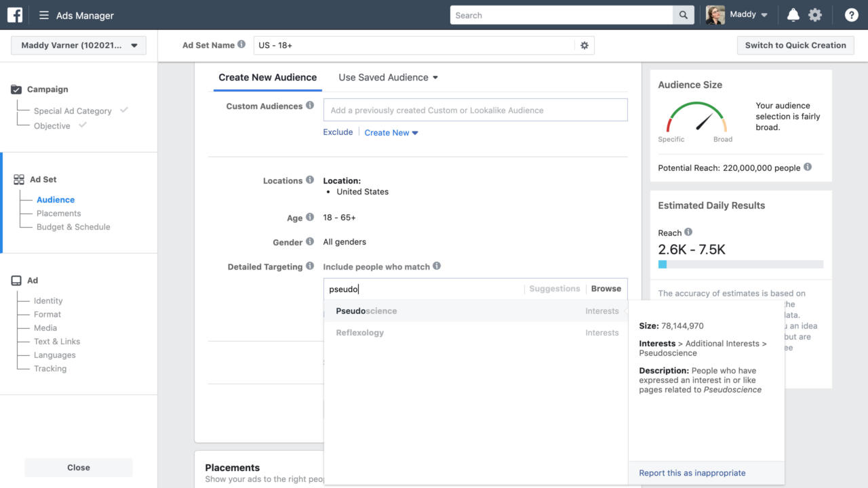
Task: Open the help question mark icon
Action: click(x=851, y=15)
